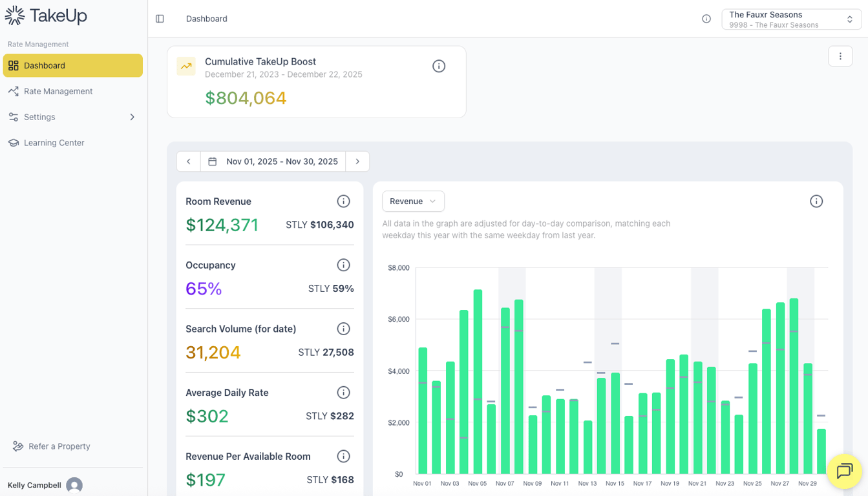Open the Revenue metric dropdown
The image size is (868, 496).
pyautogui.click(x=413, y=201)
